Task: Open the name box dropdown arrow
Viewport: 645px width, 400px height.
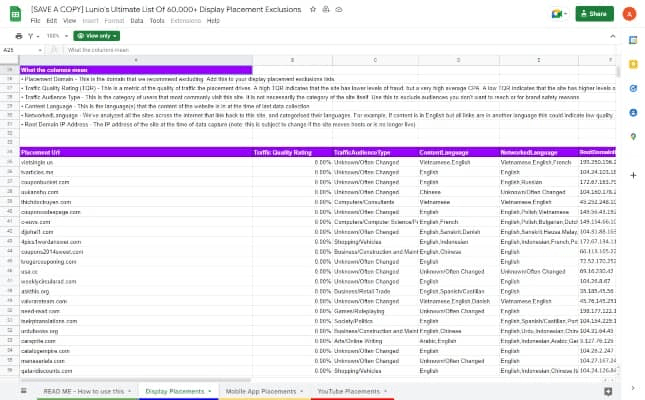Action: tap(40, 50)
